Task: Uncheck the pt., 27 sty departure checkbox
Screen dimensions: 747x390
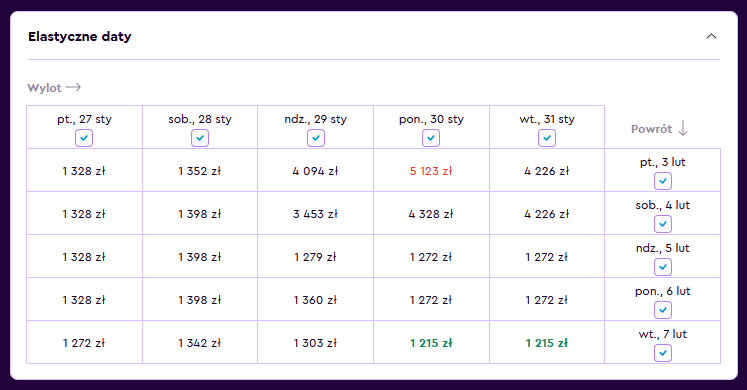Action: click(84, 138)
